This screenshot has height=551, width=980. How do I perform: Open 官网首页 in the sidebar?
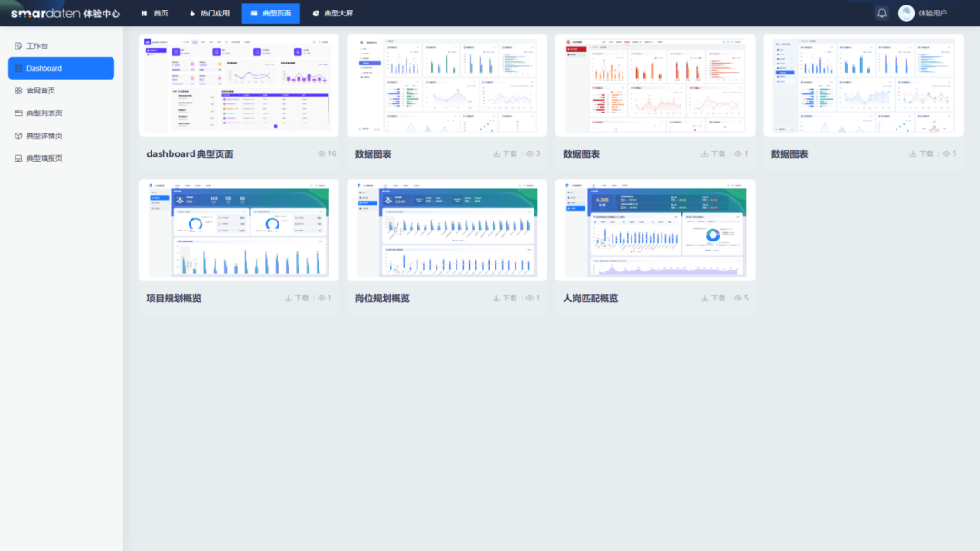click(62, 91)
